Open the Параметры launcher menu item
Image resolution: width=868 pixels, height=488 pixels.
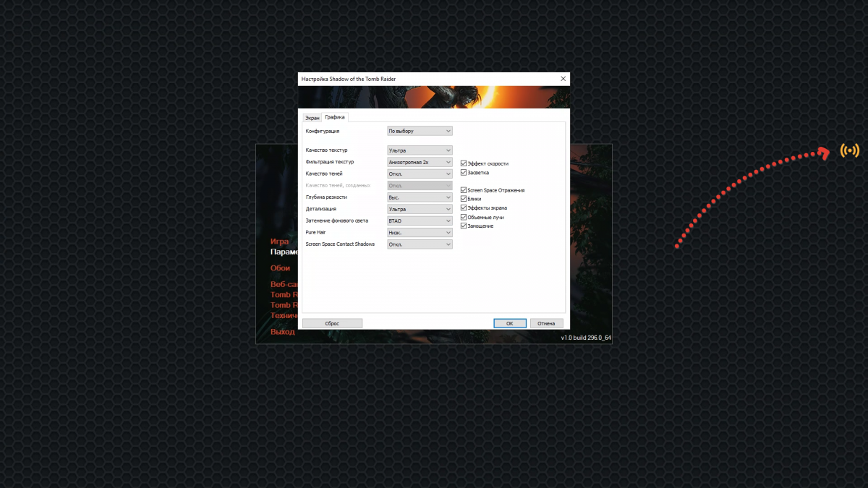pos(284,252)
